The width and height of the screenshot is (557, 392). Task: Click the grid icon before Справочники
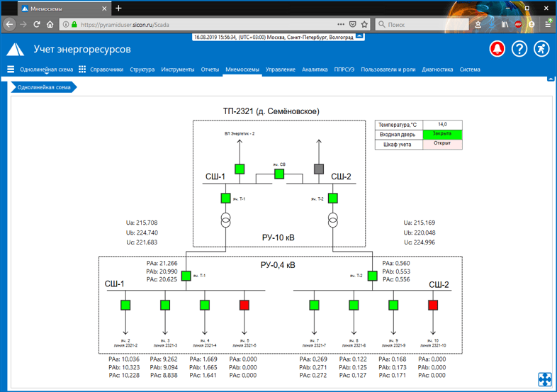tap(82, 69)
